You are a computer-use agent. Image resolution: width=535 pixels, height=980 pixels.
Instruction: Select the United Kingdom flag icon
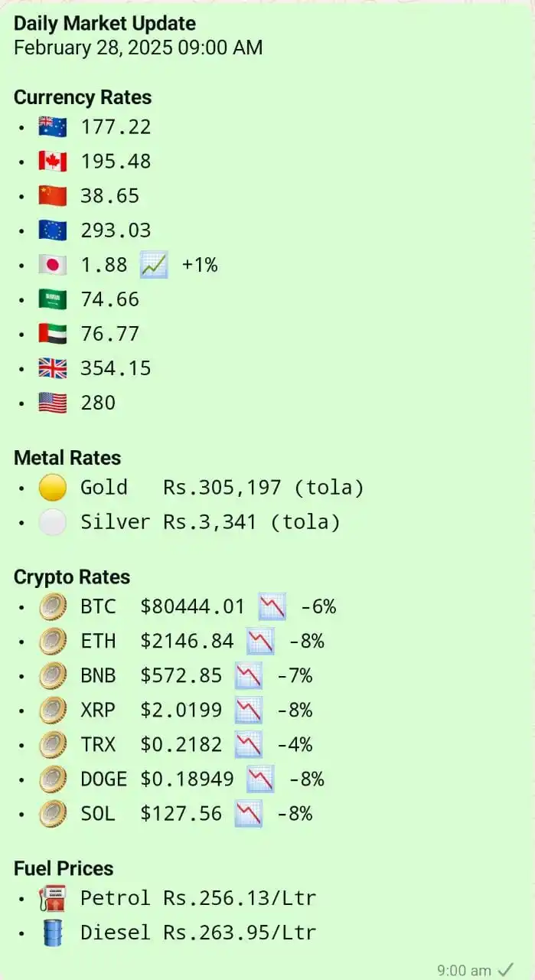point(53,368)
